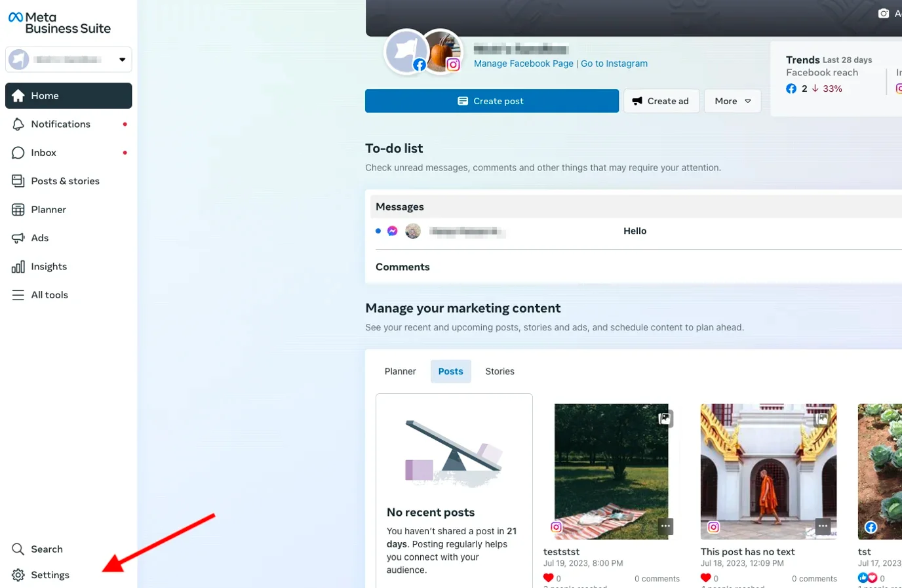Open the Planner
The height and width of the screenshot is (588, 902).
coord(49,209)
